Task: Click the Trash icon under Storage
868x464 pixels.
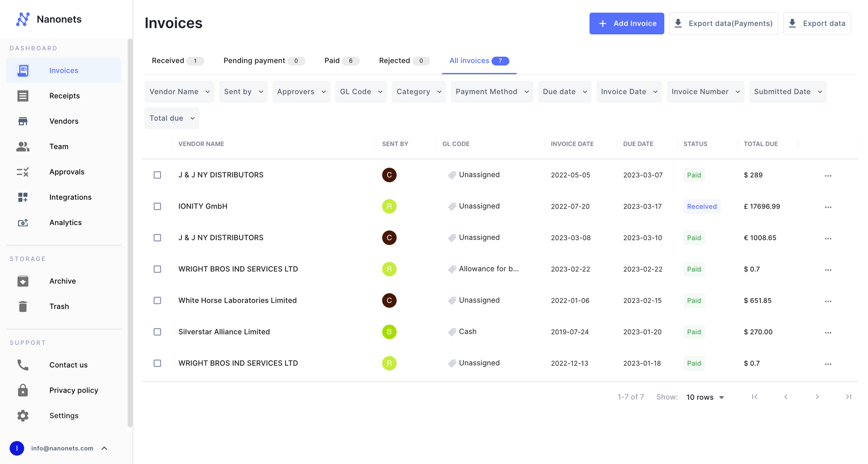Action: pyautogui.click(x=23, y=306)
